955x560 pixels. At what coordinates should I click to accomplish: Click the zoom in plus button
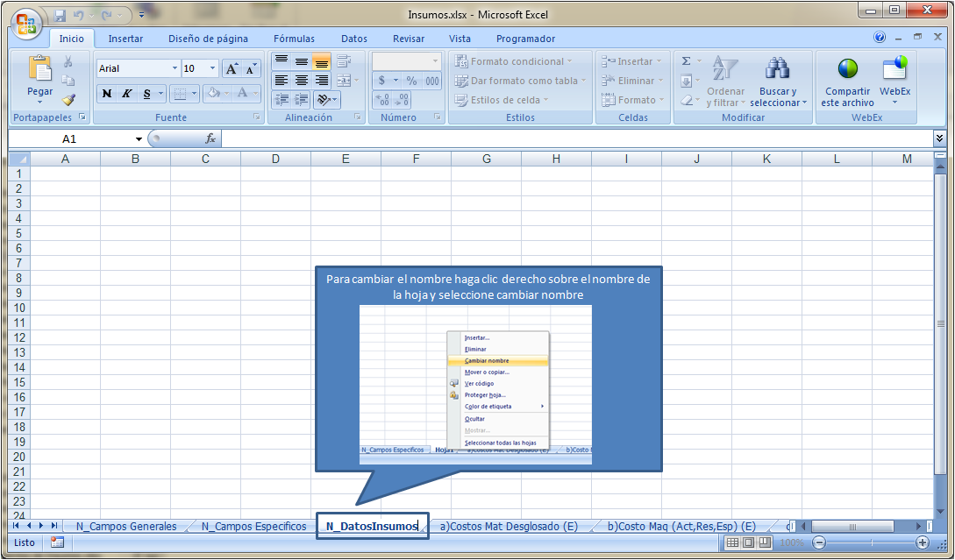click(x=922, y=542)
